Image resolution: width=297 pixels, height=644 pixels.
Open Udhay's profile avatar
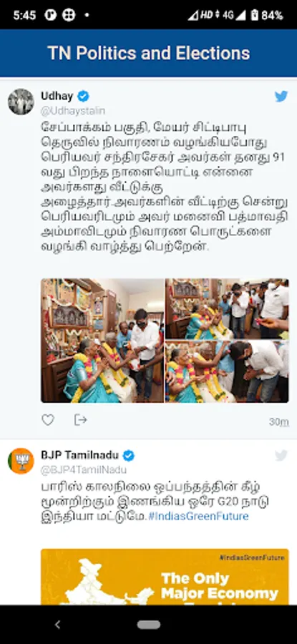point(21,102)
